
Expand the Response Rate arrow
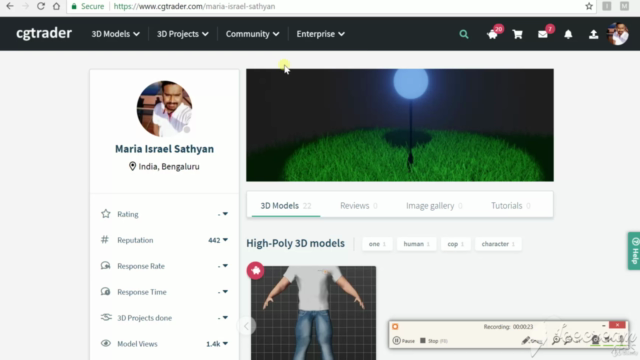pos(225,266)
